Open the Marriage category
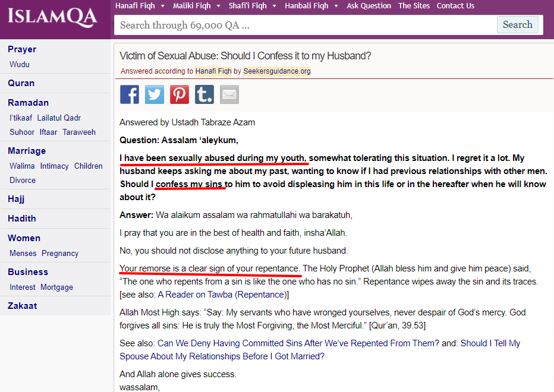The width and height of the screenshot is (554, 392). point(27,151)
